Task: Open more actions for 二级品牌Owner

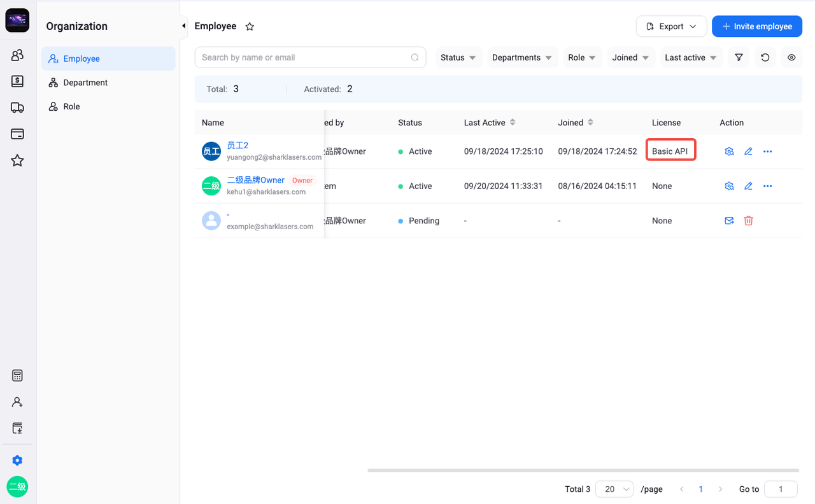Action: [767, 186]
